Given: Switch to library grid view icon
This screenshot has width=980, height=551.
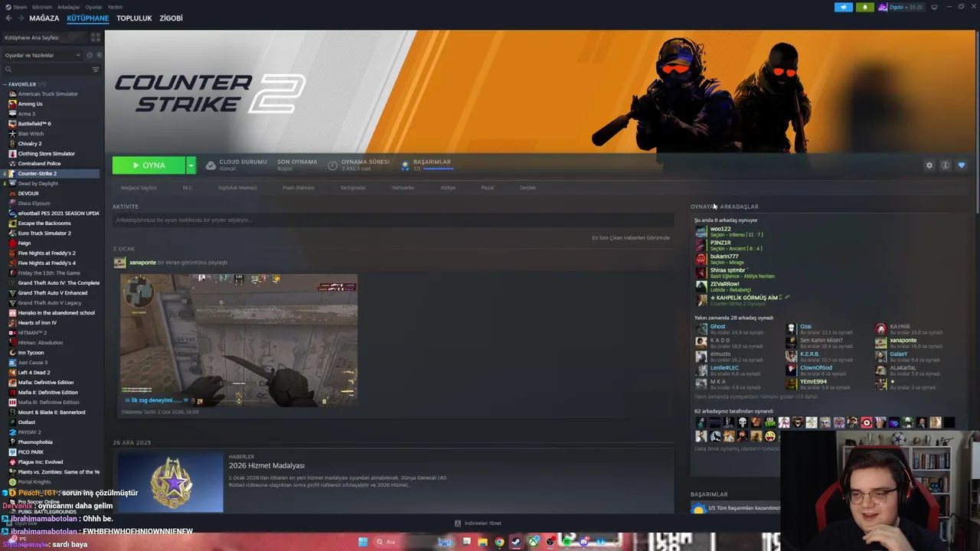Looking at the screenshot, I should tap(96, 37).
